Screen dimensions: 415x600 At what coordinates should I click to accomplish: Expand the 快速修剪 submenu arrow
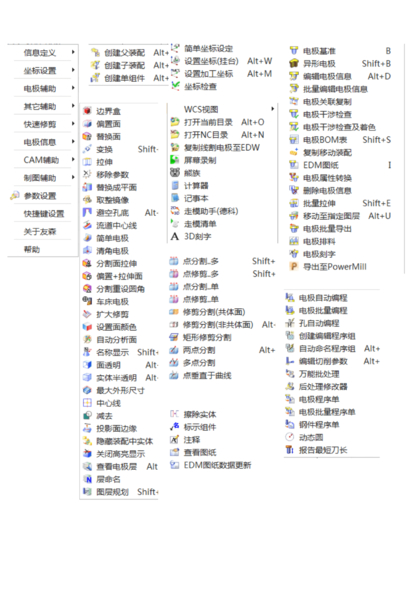[x=73, y=123]
